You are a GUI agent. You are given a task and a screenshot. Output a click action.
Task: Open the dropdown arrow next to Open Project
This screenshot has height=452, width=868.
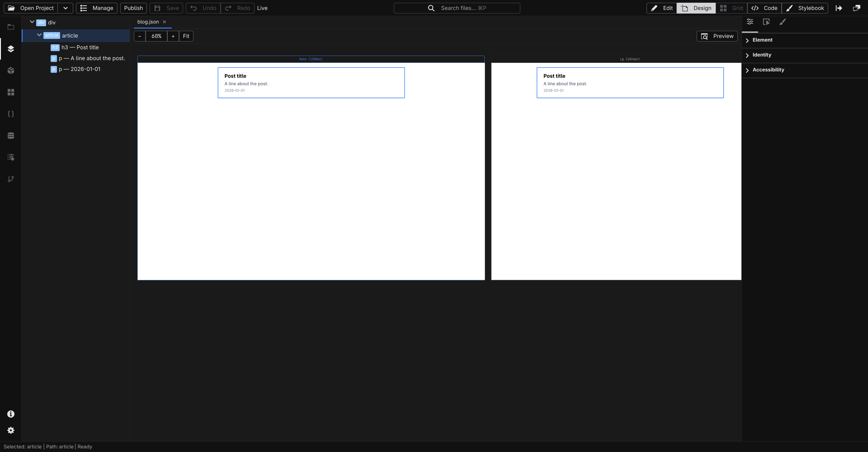[65, 8]
